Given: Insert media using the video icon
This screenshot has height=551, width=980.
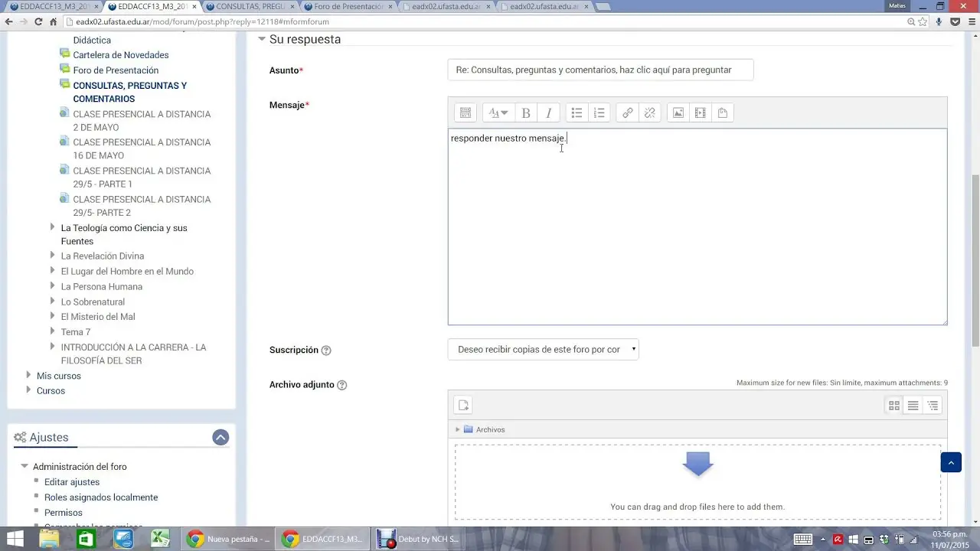Looking at the screenshot, I should pos(700,113).
